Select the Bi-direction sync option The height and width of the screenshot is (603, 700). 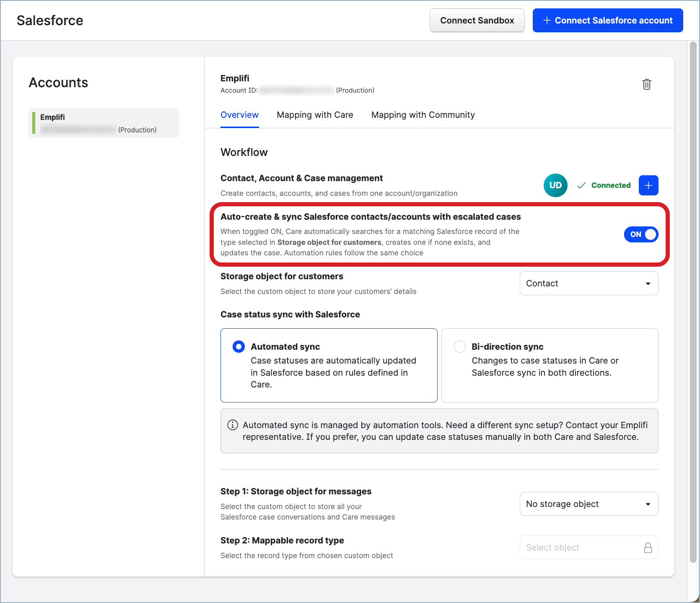(x=459, y=346)
